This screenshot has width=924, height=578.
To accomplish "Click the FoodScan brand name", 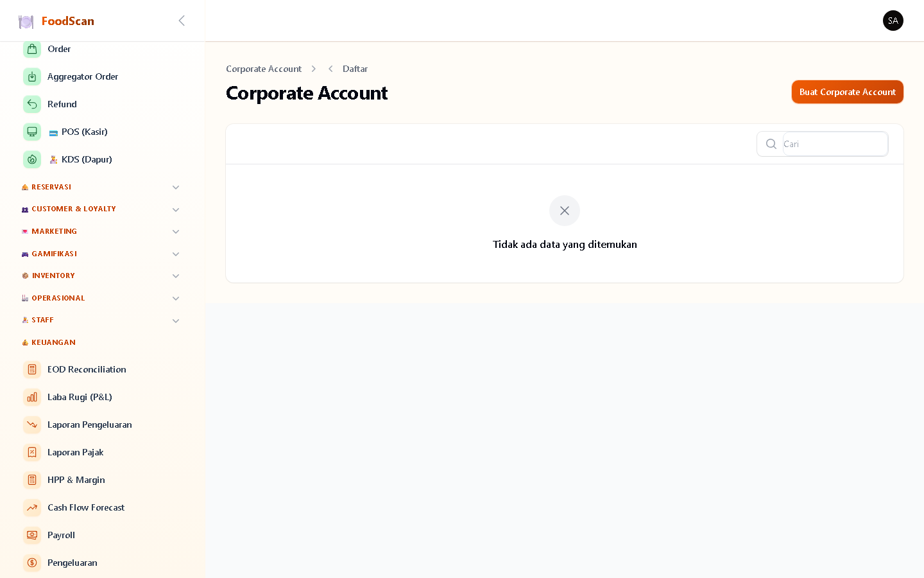I will point(68,21).
